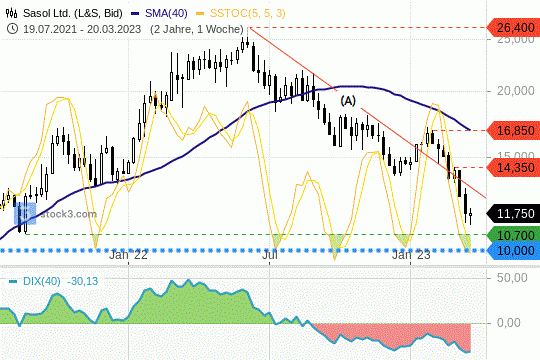540x360 pixels.
Task: Click the date range 19.07.2021 - 20.03.2023
Action: [x=82, y=29]
